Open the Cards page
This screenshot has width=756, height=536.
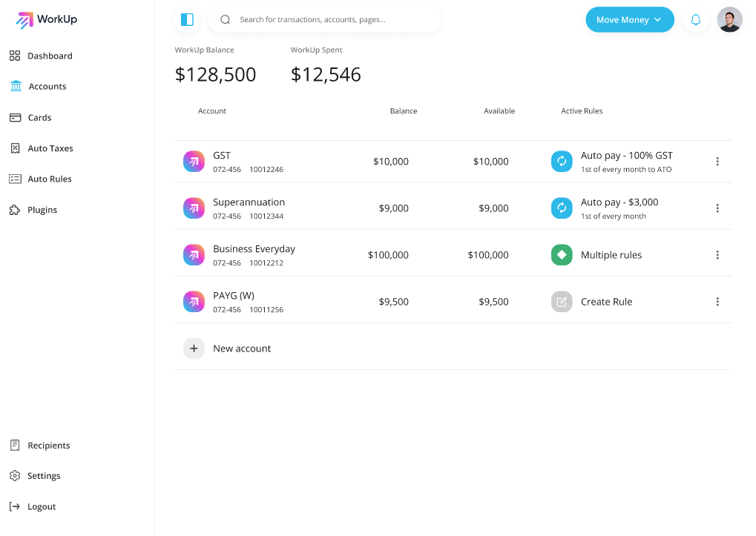39,118
